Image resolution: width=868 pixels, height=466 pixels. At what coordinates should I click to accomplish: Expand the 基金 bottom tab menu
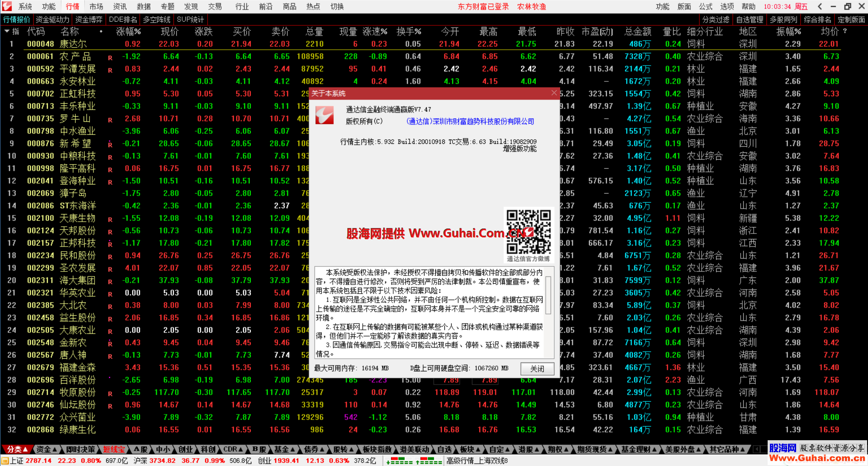(x=284, y=449)
